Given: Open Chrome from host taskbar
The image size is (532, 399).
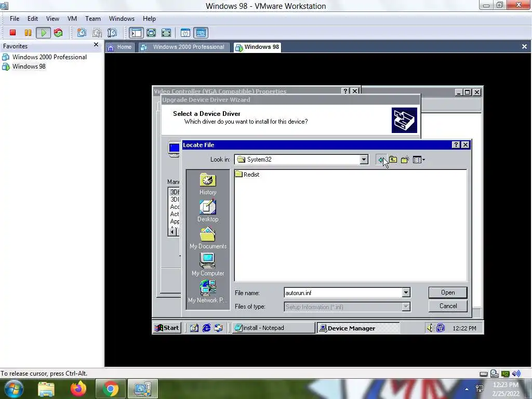Looking at the screenshot, I should point(111,389).
